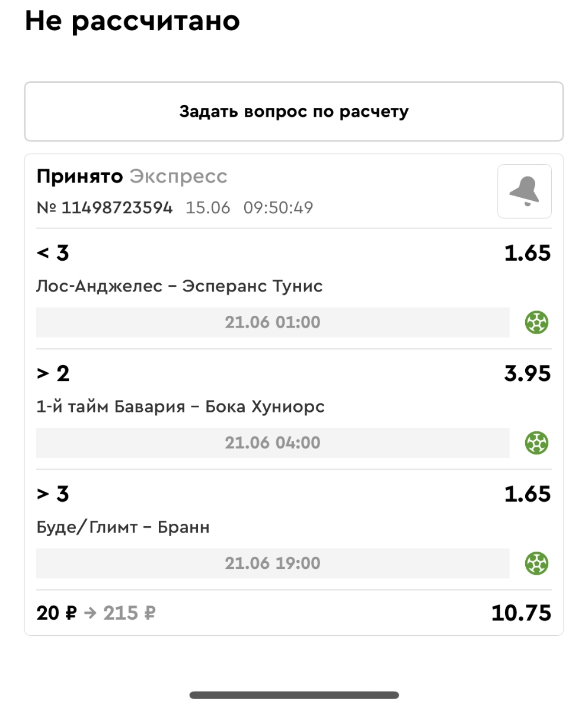588x711 pixels.
Task: Click the soccer ball icon for Лос-Анджелес match
Action: tap(536, 323)
